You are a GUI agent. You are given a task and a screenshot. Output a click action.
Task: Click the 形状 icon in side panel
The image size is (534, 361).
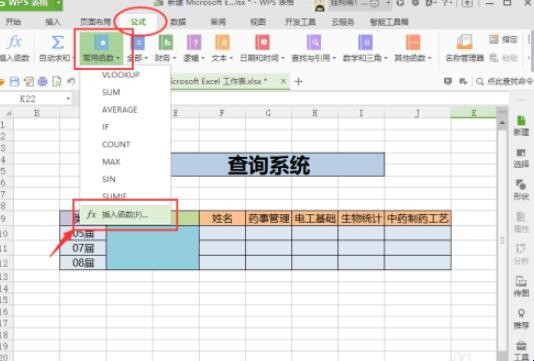(521, 189)
